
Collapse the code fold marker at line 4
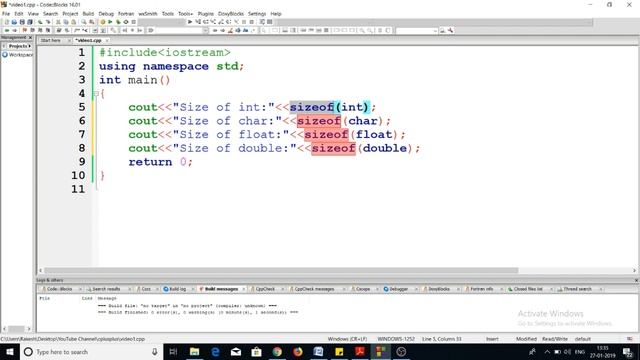[x=96, y=93]
